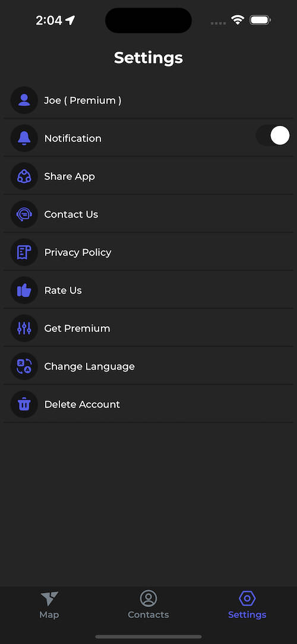Tap the profile avatar icon next to Joe
The width and height of the screenshot is (297, 644).
point(24,100)
